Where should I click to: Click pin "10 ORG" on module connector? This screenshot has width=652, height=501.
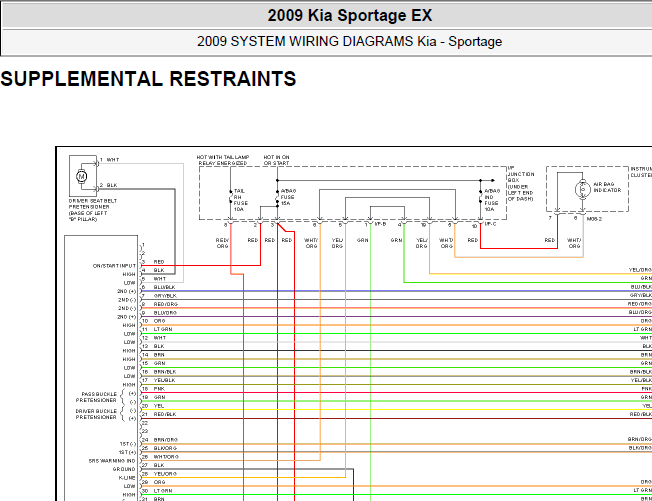click(x=154, y=321)
